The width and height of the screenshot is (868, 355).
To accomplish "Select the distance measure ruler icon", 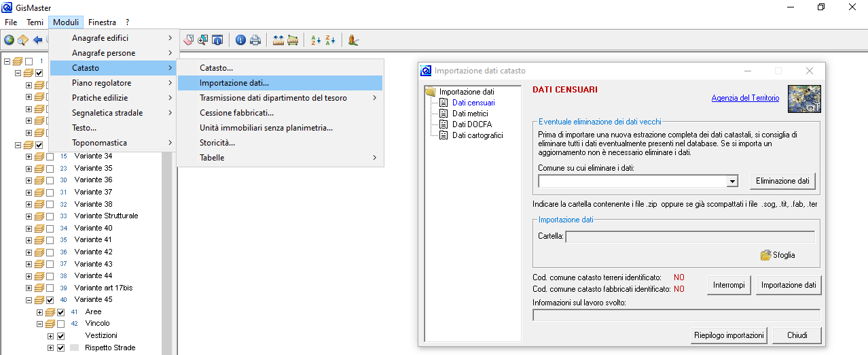I will pos(278,40).
